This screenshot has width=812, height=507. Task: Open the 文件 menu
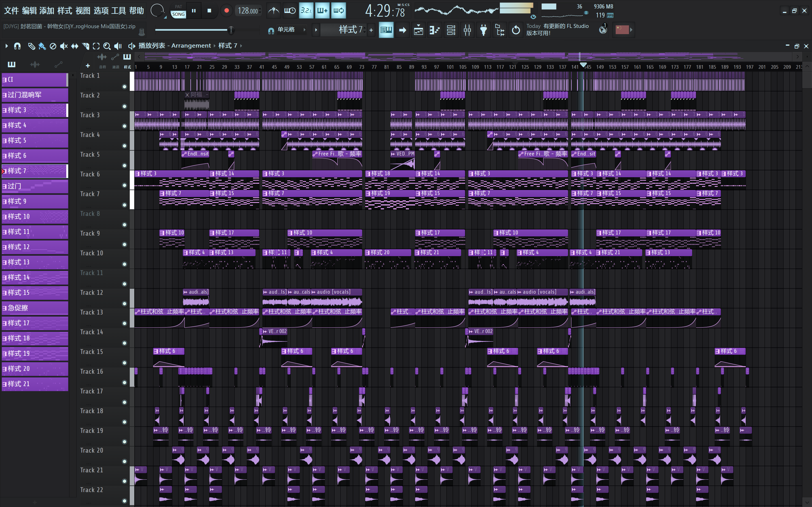click(x=11, y=11)
